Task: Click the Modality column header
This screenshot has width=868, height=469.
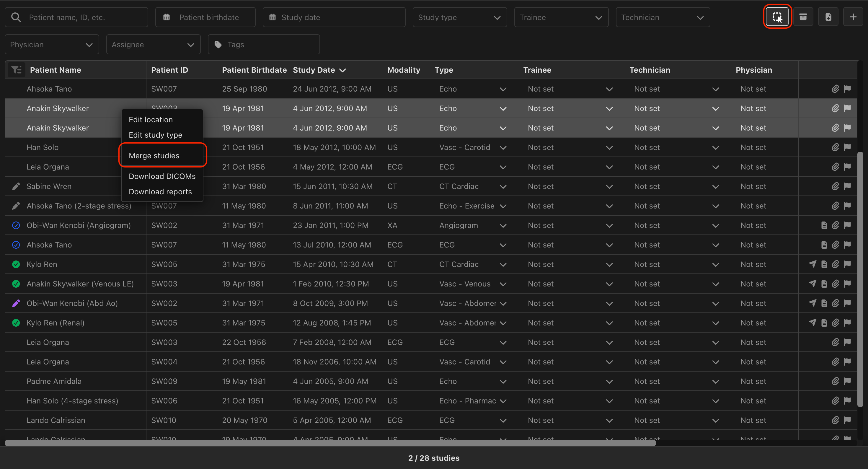Action: [404, 70]
